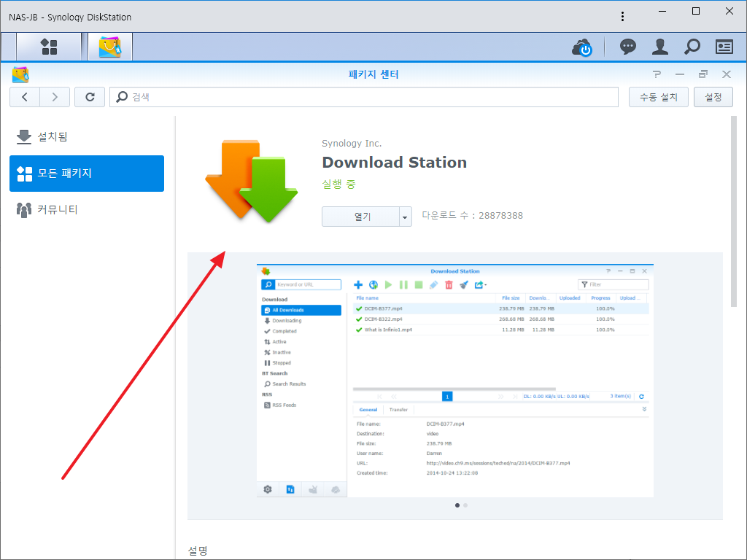Show DSM notifications speech bubble

pyautogui.click(x=628, y=47)
